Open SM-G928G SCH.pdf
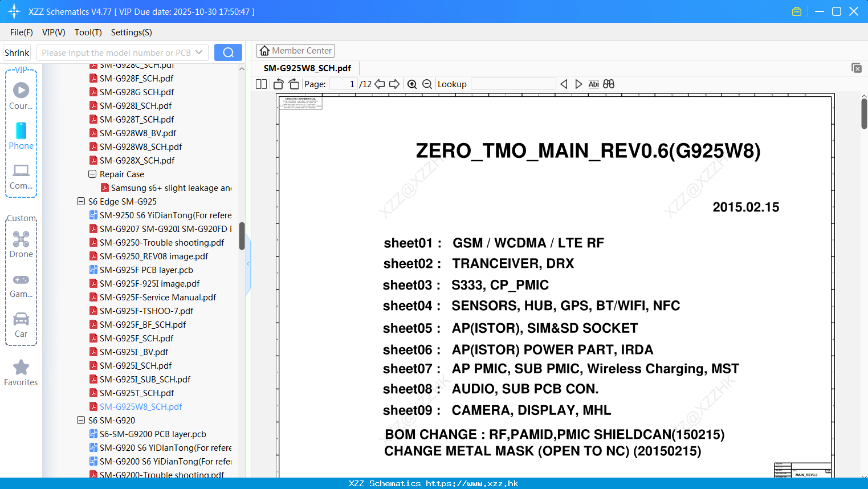Image resolution: width=868 pixels, height=489 pixels. tap(137, 92)
